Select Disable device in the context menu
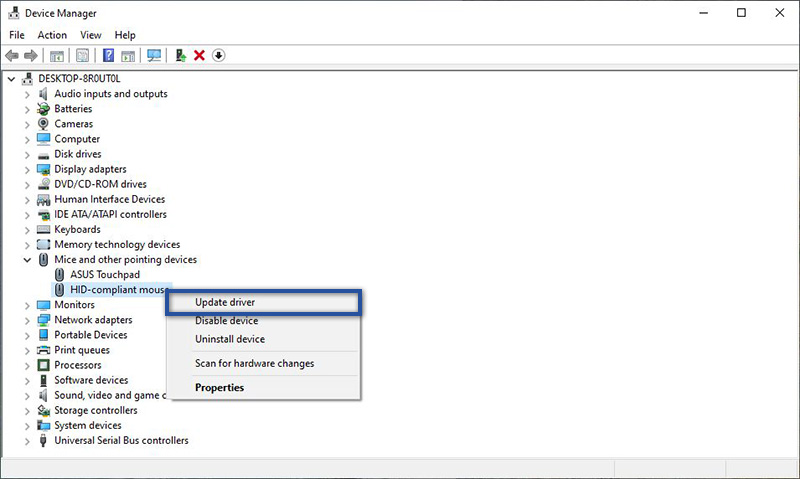Screen dimensions: 800x479 pos(226,321)
